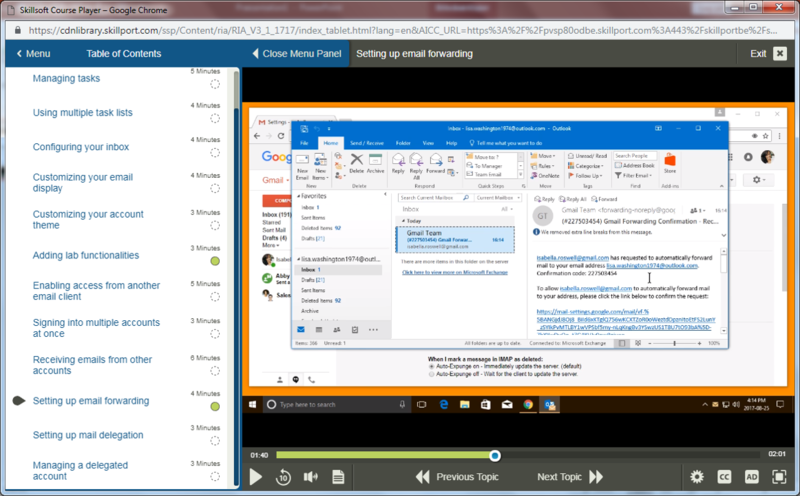Screen dimensions: 800x496
Task: Open the Filter Email dropdown in Outlook
Action: pyautogui.click(x=632, y=176)
